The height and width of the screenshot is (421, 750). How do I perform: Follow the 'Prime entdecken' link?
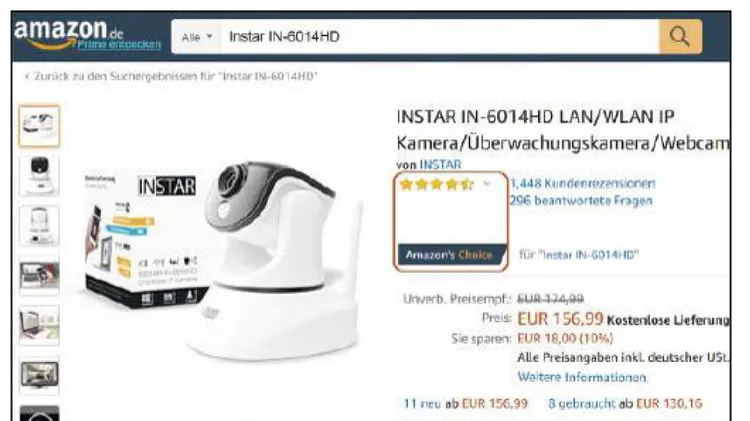click(x=119, y=44)
